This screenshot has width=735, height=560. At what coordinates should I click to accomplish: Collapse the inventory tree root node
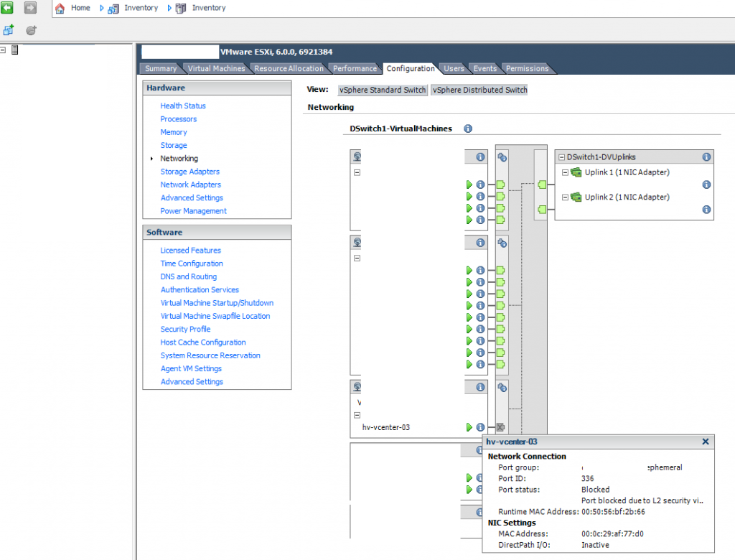click(x=3, y=50)
